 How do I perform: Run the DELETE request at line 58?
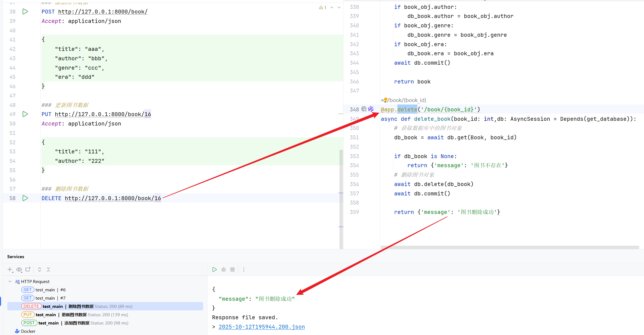coord(25,198)
